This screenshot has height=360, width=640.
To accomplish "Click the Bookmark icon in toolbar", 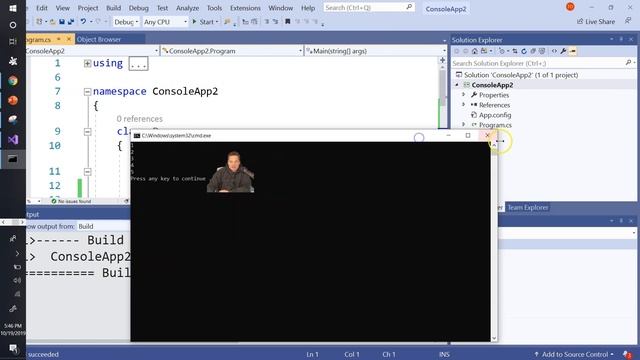I will (287, 22).
